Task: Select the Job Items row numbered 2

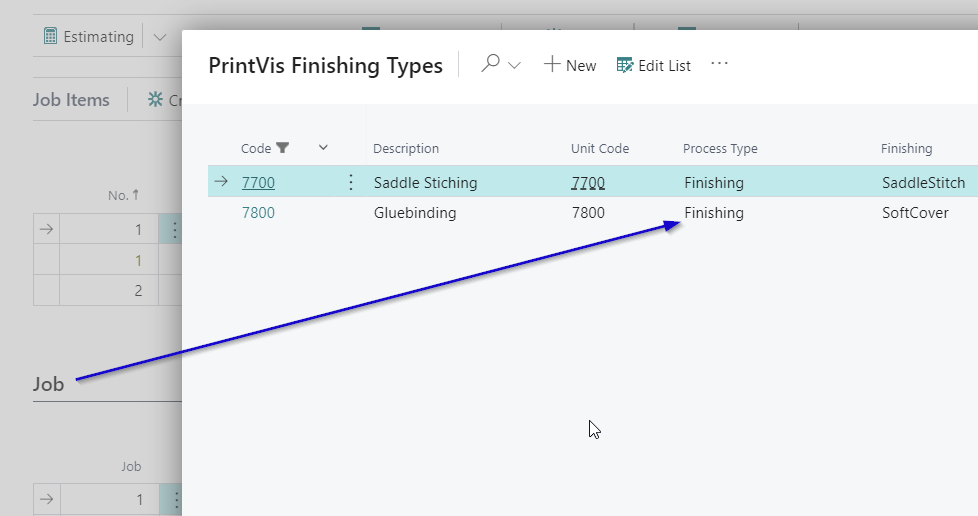Action: click(138, 290)
